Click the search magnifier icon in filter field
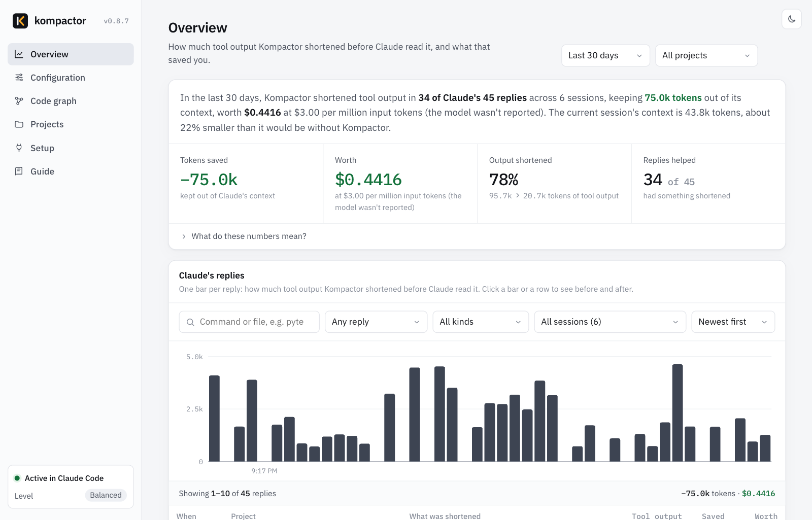Image resolution: width=812 pixels, height=520 pixels. [190, 322]
